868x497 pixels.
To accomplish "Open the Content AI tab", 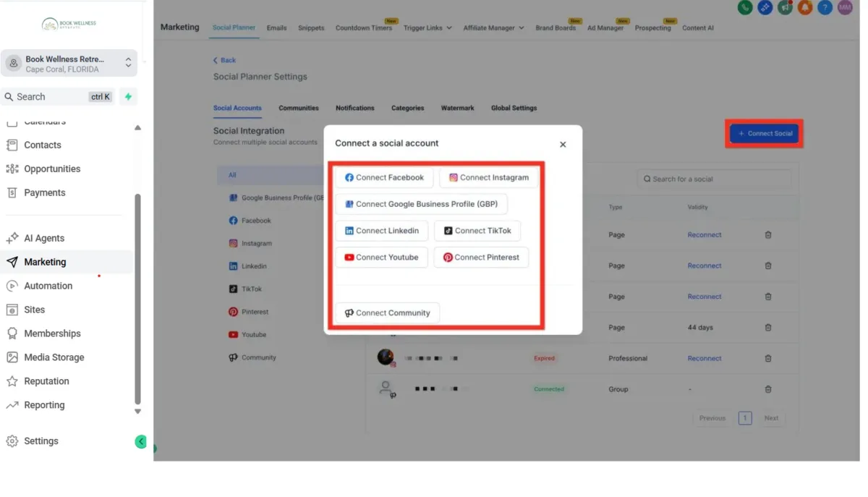I will tap(698, 27).
